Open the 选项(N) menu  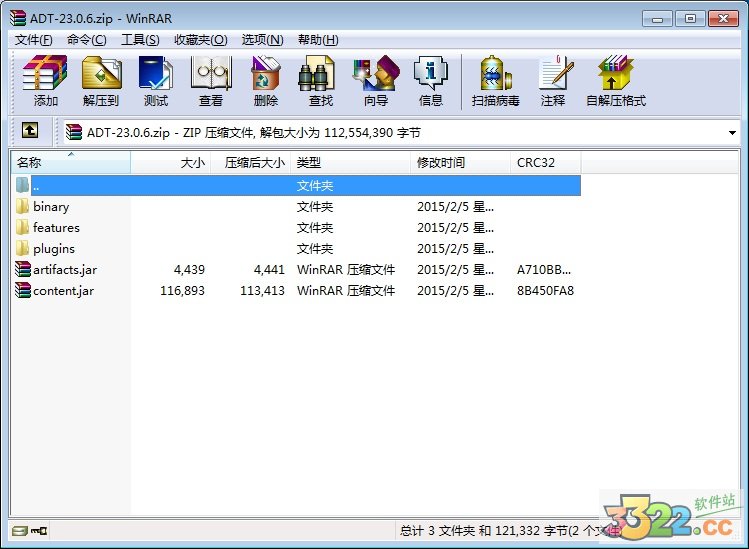point(262,40)
